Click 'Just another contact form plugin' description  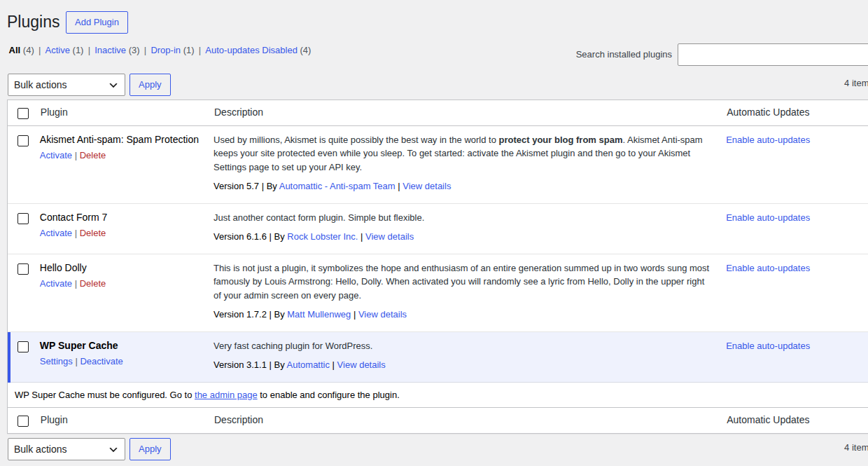click(x=319, y=218)
